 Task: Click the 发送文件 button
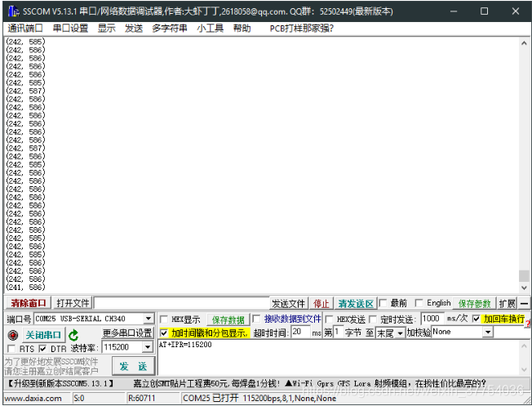(288, 303)
